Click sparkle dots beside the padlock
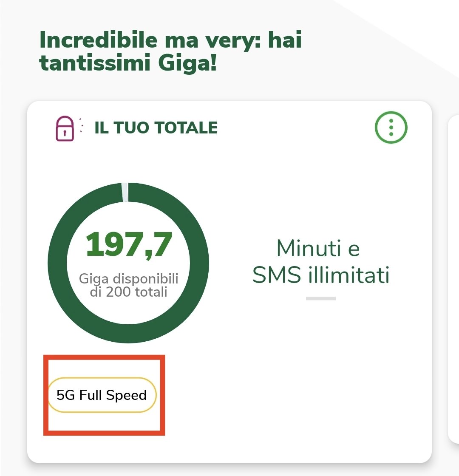Image resolution: width=459 pixels, height=476 pixels. 80,126
